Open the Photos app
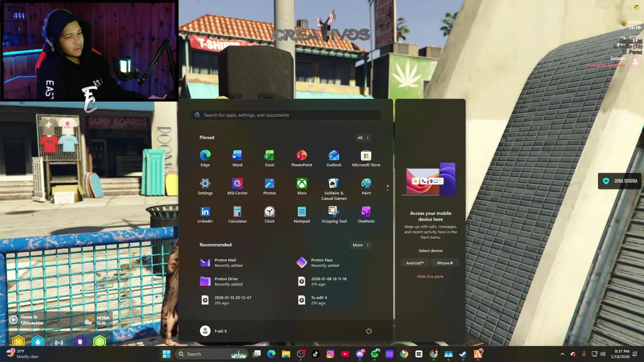This screenshot has width=644, height=362. coord(269,187)
